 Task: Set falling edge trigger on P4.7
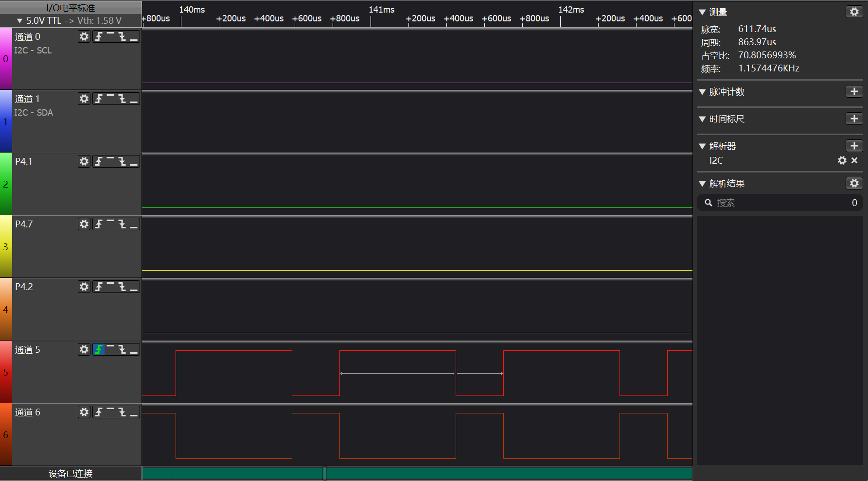(x=122, y=224)
